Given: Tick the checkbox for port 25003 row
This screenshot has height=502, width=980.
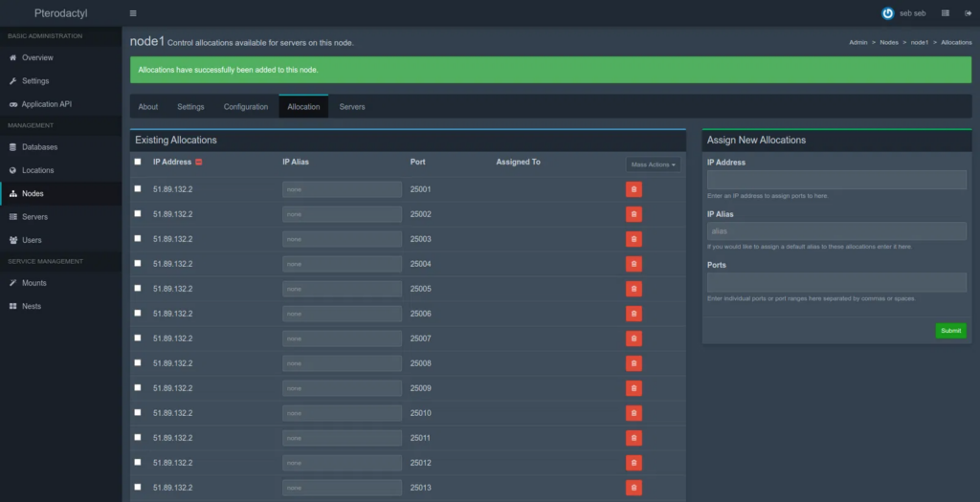Looking at the screenshot, I should click(138, 238).
